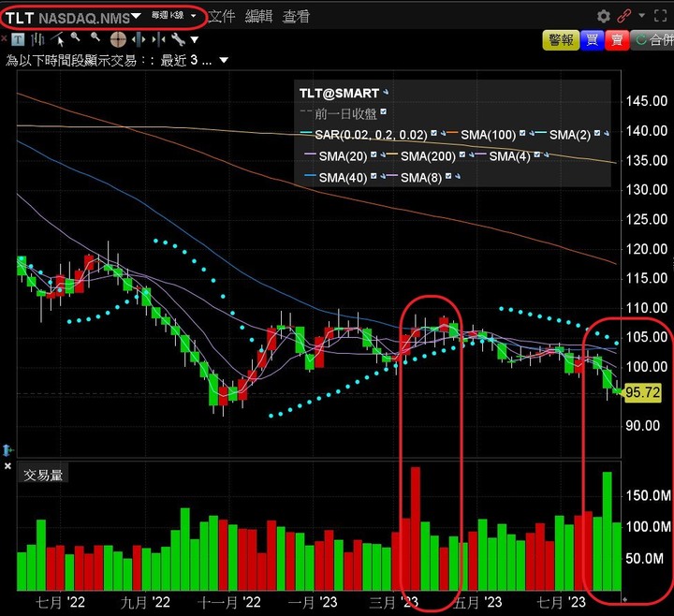This screenshot has height=616, width=674.
Task: Close the 交易量 volume panel
Action: pos(7,466)
